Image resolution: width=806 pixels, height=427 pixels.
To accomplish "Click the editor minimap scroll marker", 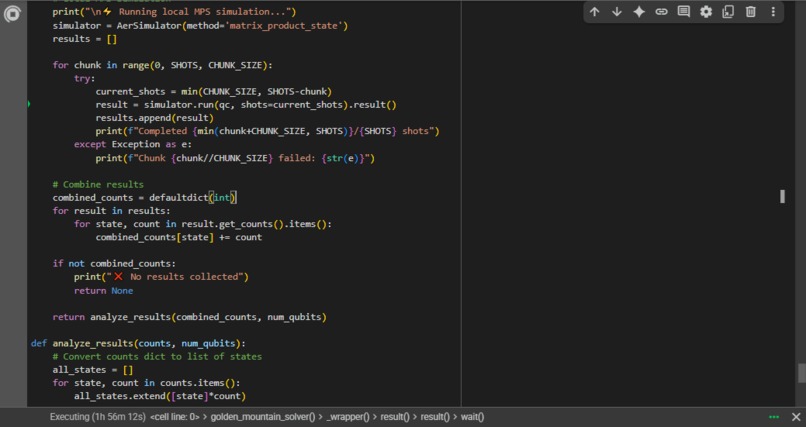I will pyautogui.click(x=782, y=196).
